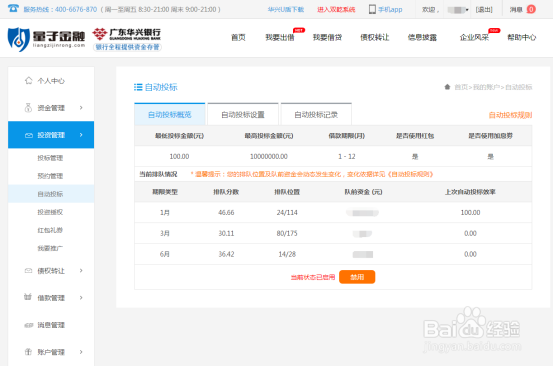Click the mobile phone app icon
This screenshot has height=366, width=553.
(372, 9)
